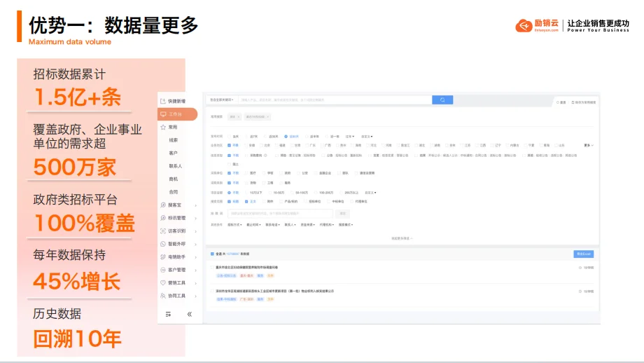Remove the second saved search tag via its x
The height and width of the screenshot is (363, 644).
pyautogui.click(x=268, y=117)
